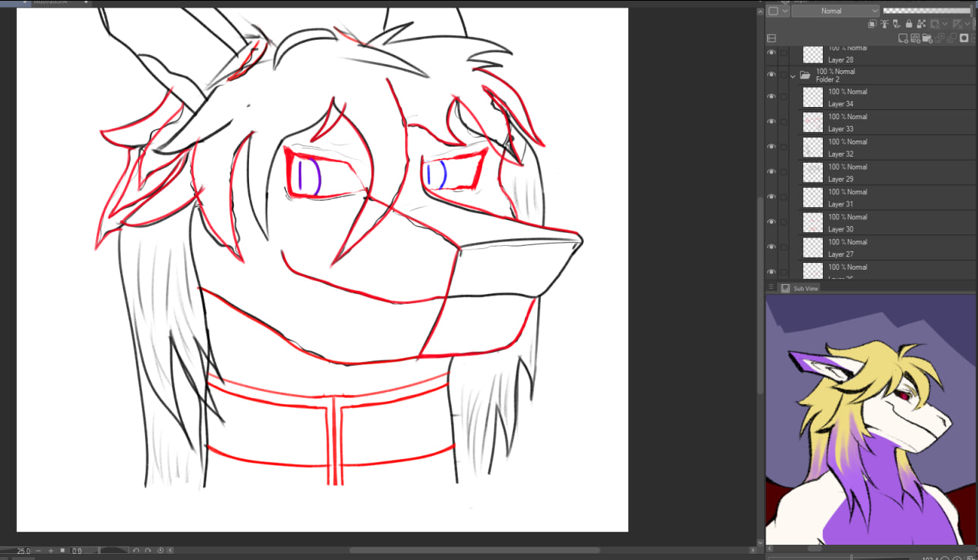
Task: Hide Layer 34 using its eye icon
Action: 771,97
